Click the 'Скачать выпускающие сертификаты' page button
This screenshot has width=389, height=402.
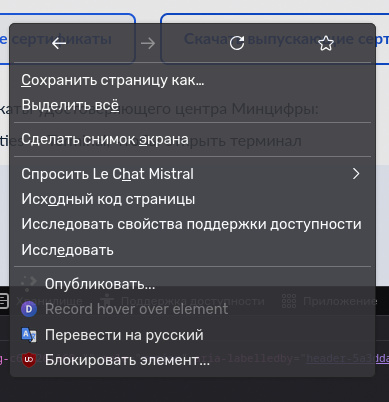click(x=275, y=39)
